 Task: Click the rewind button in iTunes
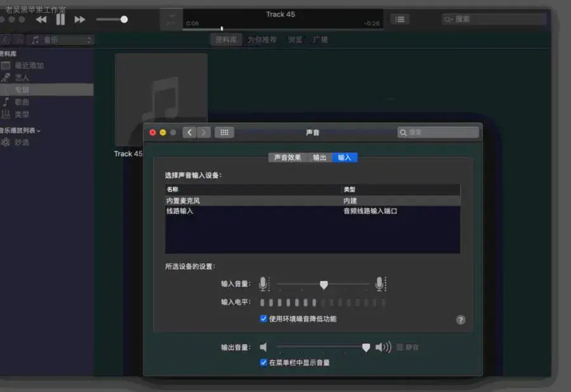coord(41,20)
